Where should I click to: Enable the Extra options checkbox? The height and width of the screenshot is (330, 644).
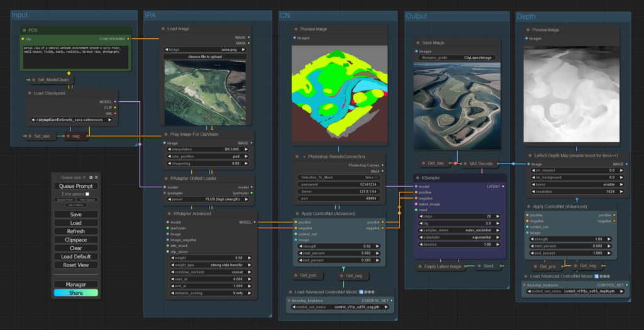87,194
